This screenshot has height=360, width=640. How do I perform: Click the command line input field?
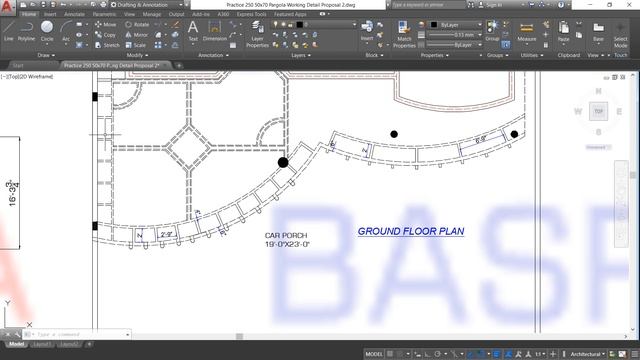pyautogui.click(x=77, y=335)
